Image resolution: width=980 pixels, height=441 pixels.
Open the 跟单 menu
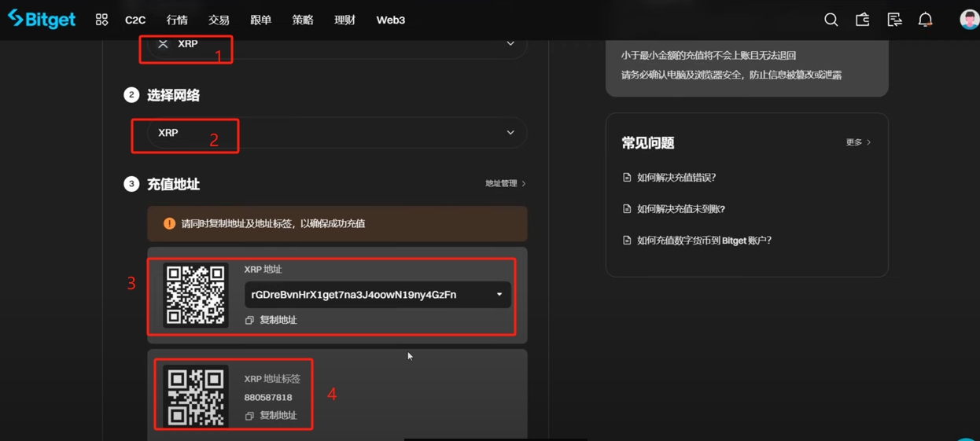(260, 20)
